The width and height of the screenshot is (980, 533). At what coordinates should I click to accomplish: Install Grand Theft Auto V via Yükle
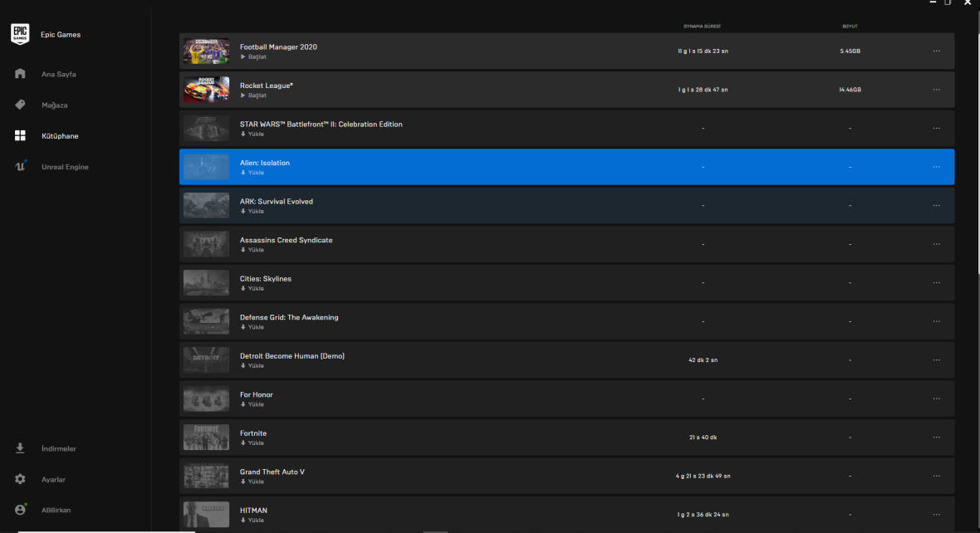pos(252,482)
